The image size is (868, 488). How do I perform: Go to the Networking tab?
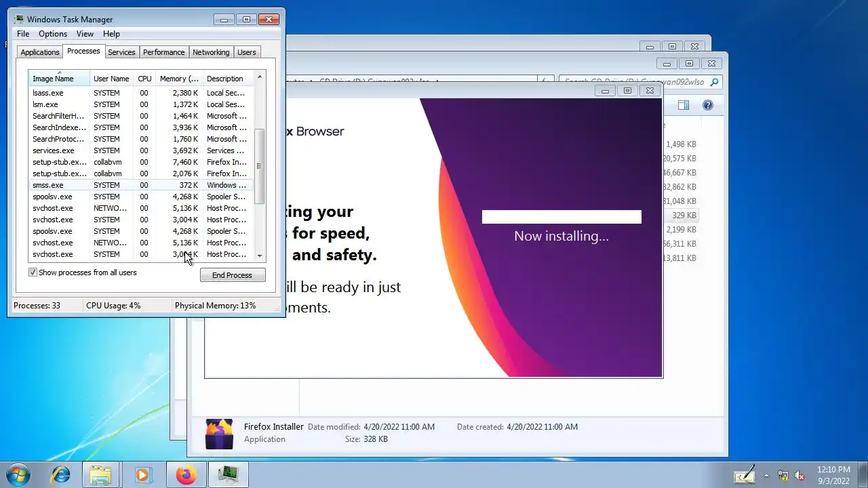click(x=211, y=52)
